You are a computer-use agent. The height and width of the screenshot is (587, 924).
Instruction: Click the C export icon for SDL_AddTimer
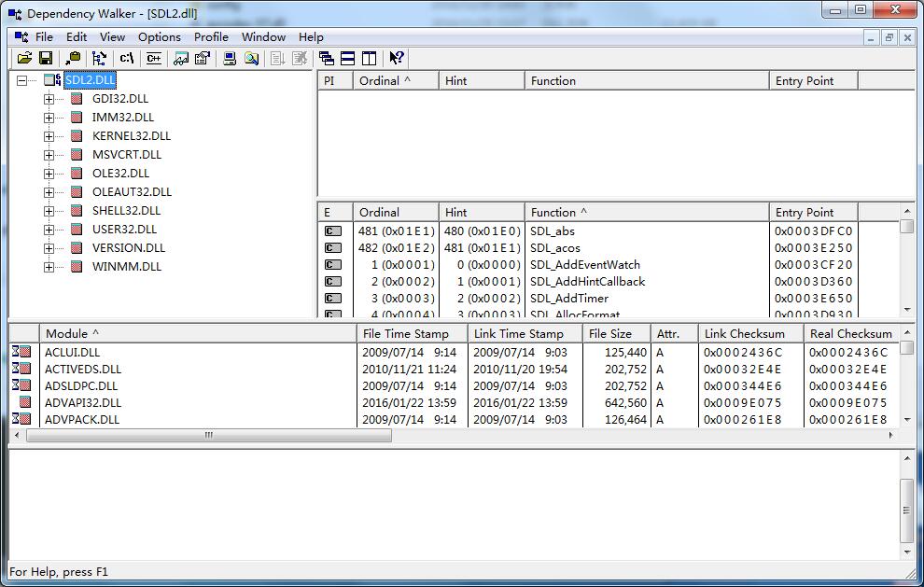coord(333,299)
